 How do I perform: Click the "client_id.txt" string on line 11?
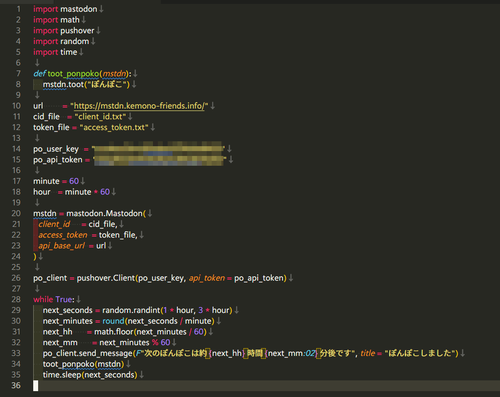(x=100, y=117)
